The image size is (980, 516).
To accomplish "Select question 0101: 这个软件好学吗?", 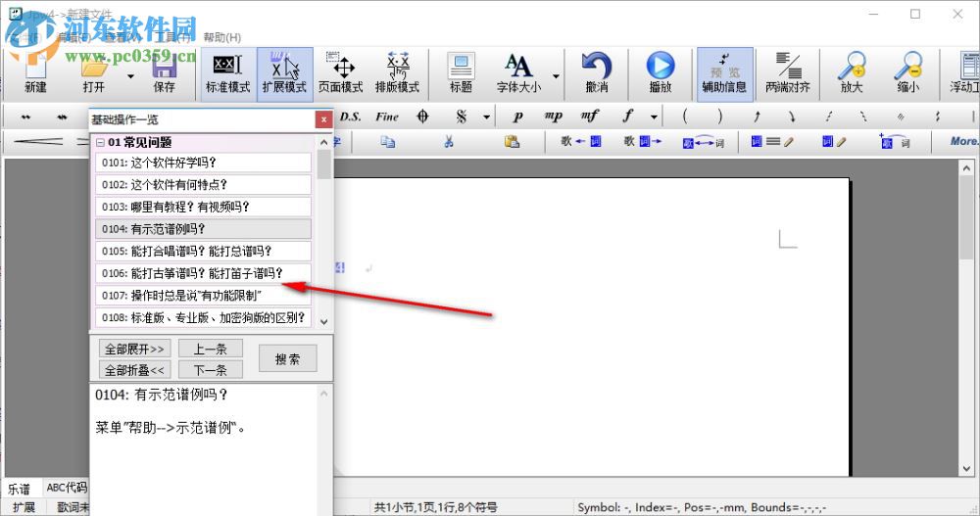I will point(203,163).
